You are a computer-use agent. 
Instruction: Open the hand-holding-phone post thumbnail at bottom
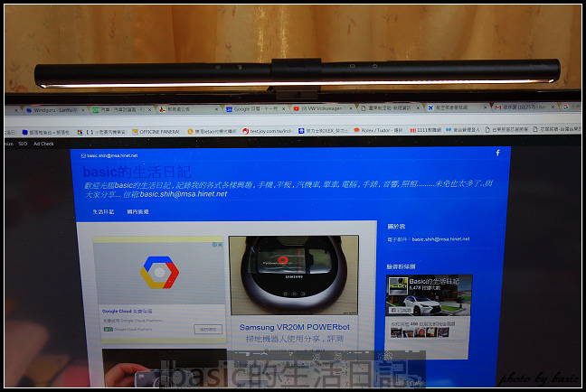point(165,368)
